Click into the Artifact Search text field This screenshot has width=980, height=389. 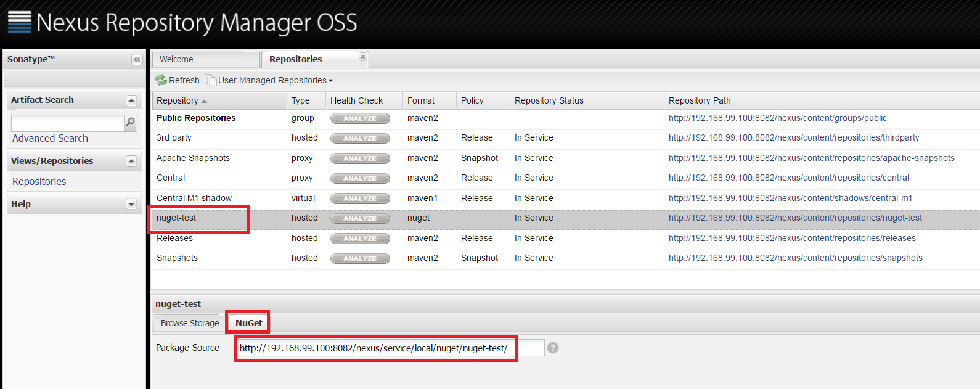67,123
